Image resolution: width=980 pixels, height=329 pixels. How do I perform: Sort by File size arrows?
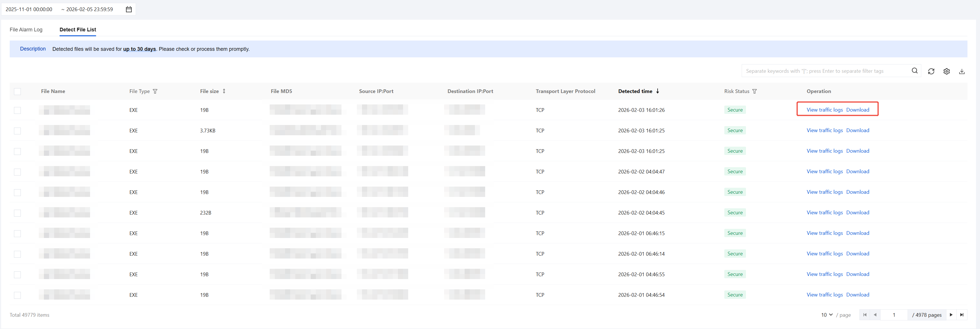click(x=224, y=91)
